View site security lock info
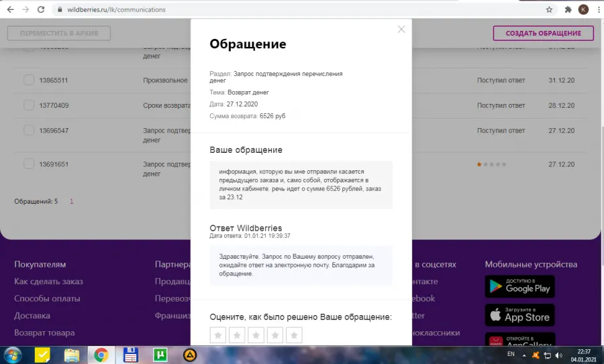 click(60, 9)
